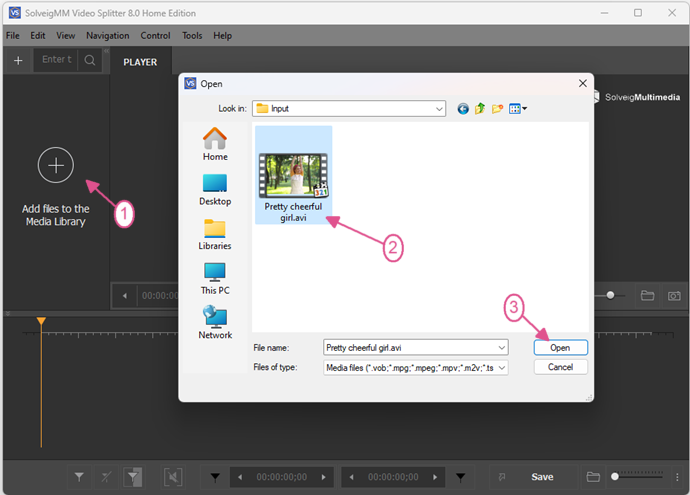Open Libraries in the dialog sidebar
The height and width of the screenshot is (495, 690).
click(x=215, y=235)
